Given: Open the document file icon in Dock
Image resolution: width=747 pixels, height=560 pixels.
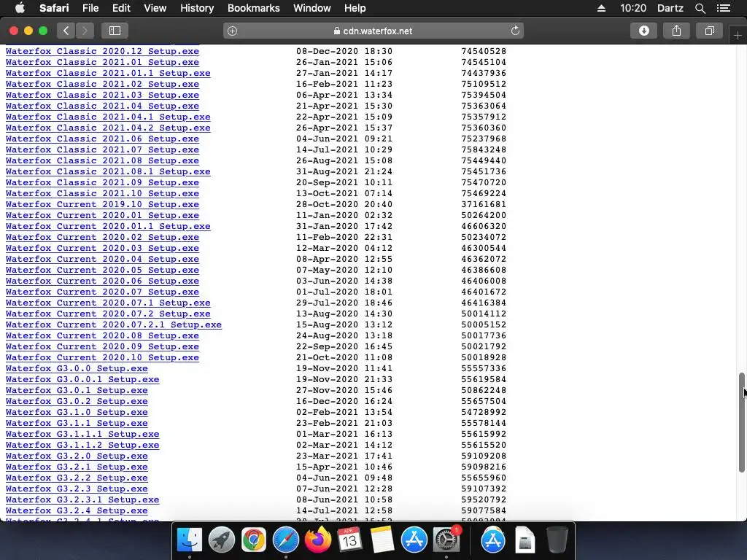Looking at the screenshot, I should (525, 540).
